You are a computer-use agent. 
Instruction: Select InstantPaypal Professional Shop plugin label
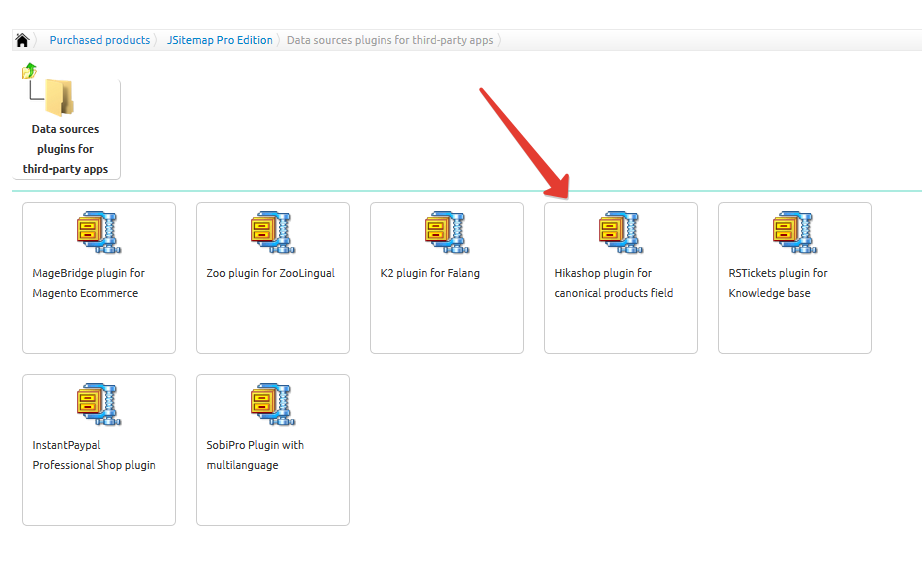[94, 455]
